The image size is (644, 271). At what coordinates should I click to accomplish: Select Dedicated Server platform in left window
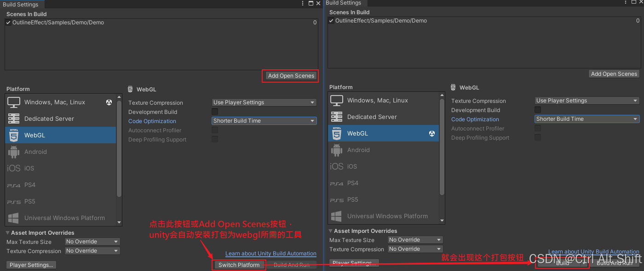pyautogui.click(x=61, y=119)
